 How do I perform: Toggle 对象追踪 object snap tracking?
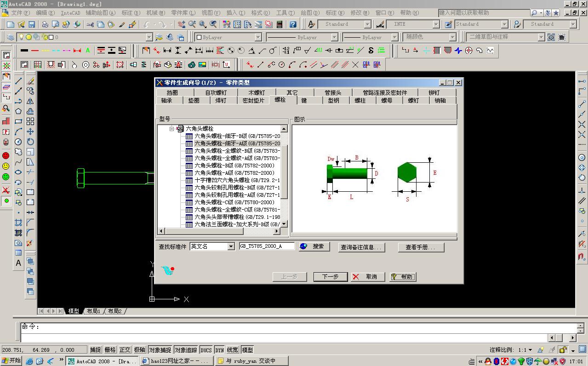click(186, 350)
